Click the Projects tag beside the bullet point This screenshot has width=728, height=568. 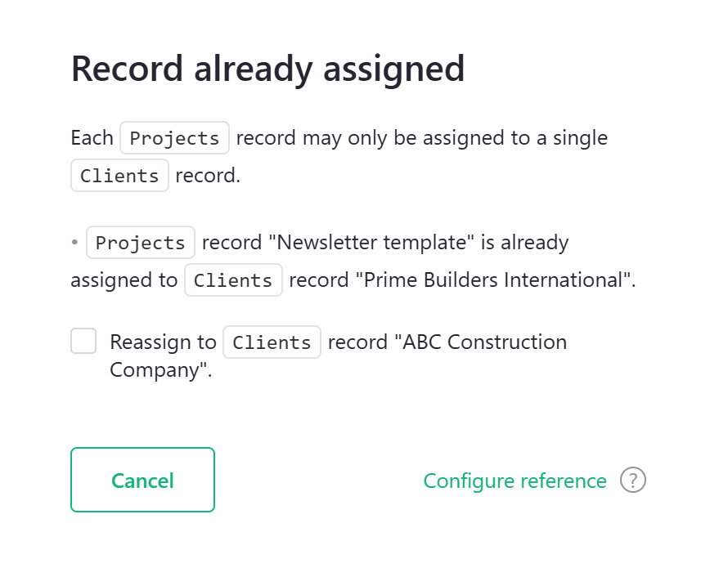141,243
